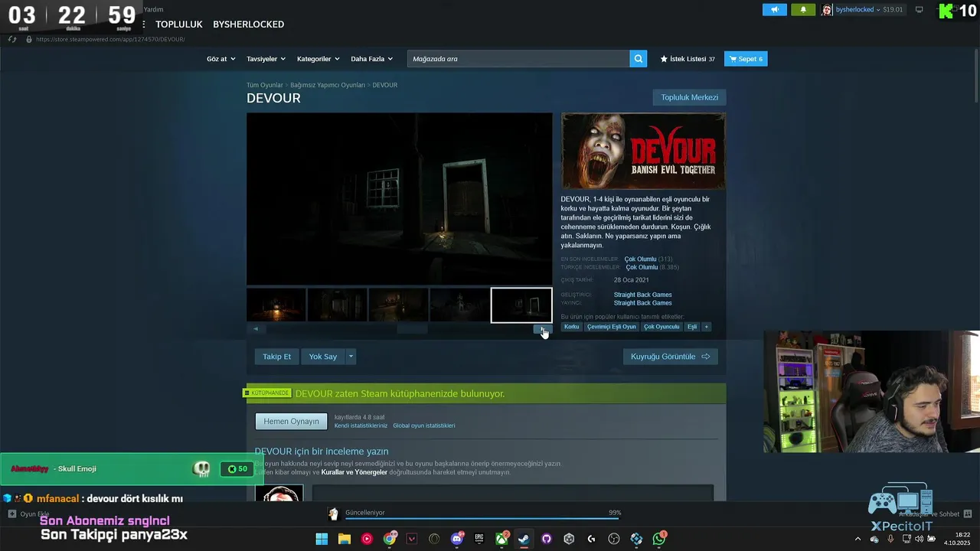
Task: Open Global oyun istatistikleri link
Action: pyautogui.click(x=424, y=425)
